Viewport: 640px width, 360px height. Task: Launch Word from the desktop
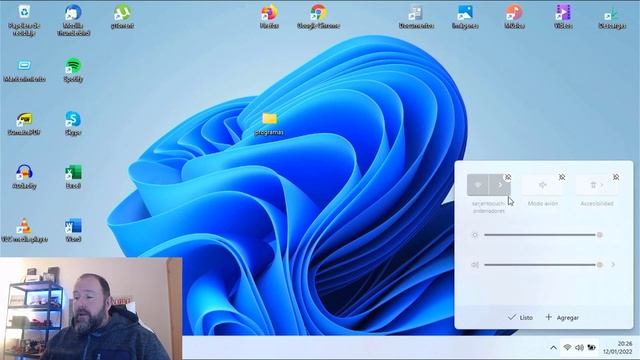pyautogui.click(x=73, y=230)
